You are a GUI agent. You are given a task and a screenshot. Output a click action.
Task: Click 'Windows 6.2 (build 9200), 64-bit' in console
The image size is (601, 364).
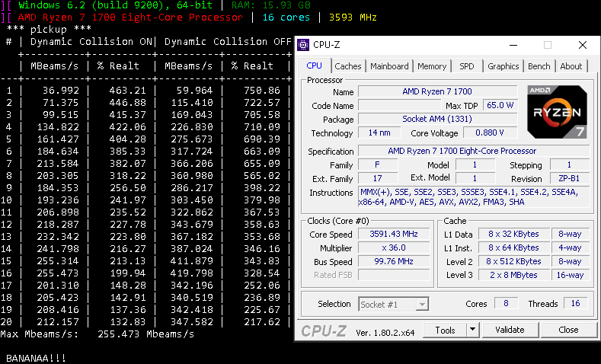point(115,5)
